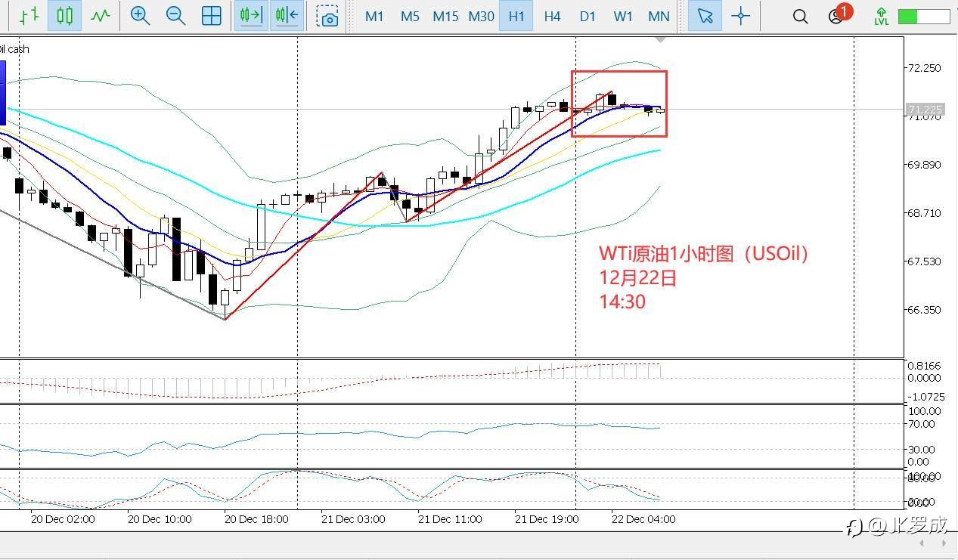Viewport: 958px width, 560px height.
Task: Open search with magnifier icon
Action: 800,16
